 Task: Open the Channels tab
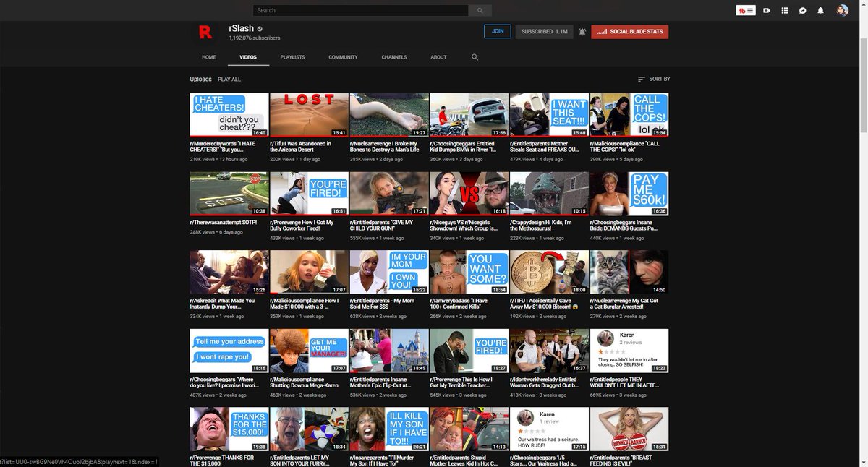tap(394, 57)
